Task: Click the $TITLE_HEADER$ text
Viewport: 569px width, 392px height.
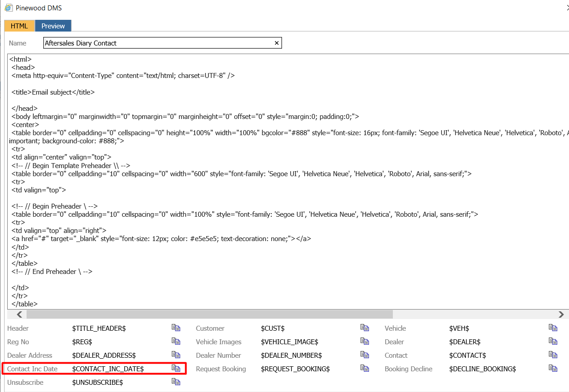Action: [99, 328]
